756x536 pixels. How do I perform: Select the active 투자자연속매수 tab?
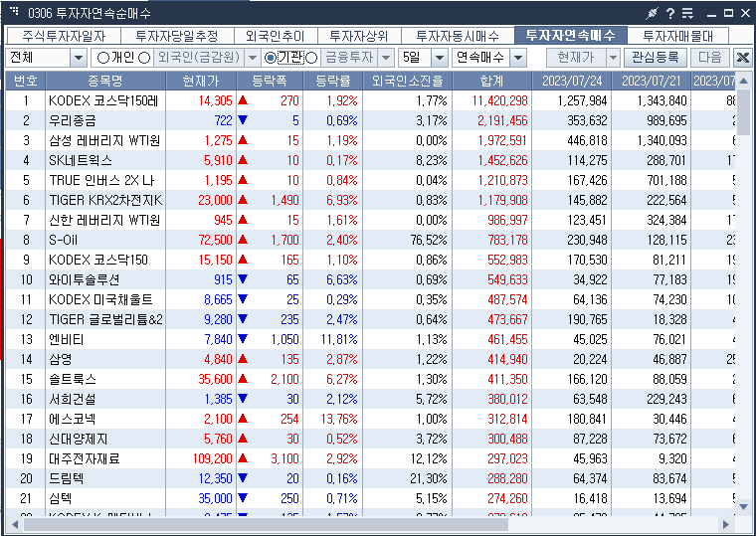coord(571,35)
